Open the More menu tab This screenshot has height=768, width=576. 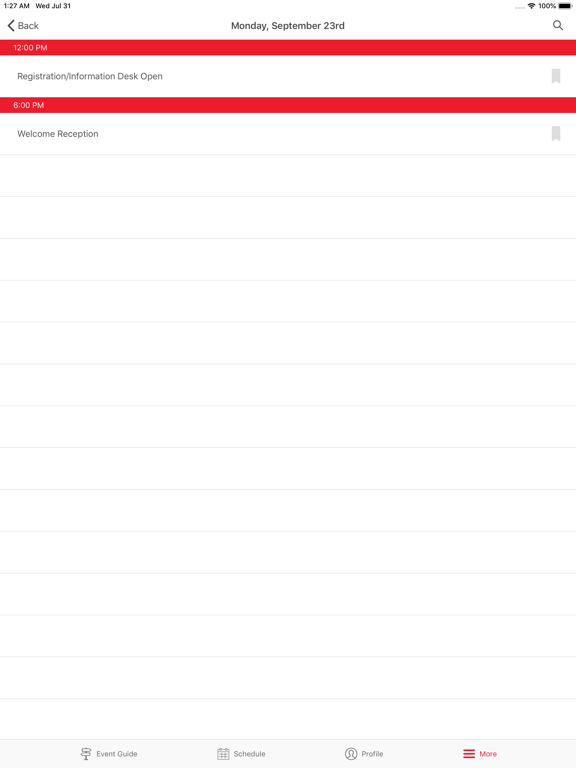480,753
